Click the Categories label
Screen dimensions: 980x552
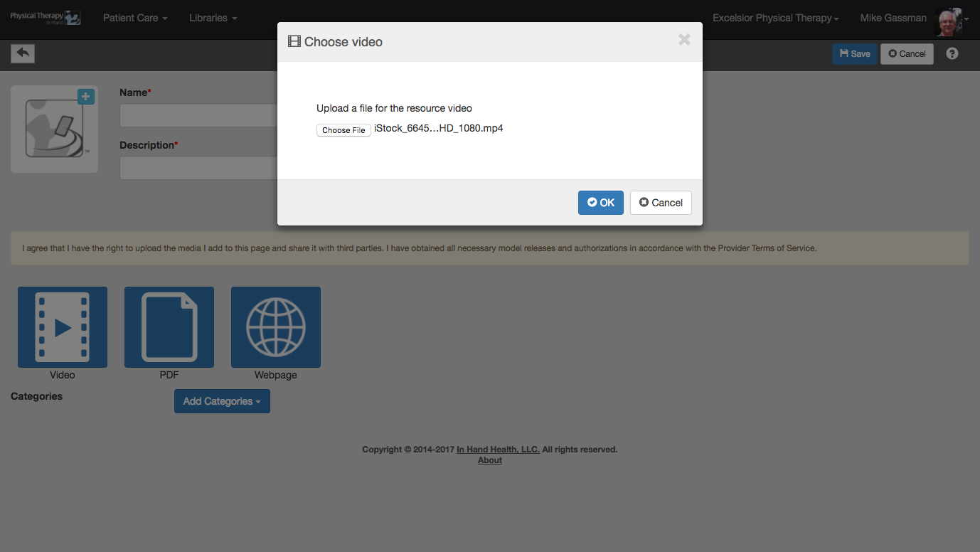coord(36,396)
